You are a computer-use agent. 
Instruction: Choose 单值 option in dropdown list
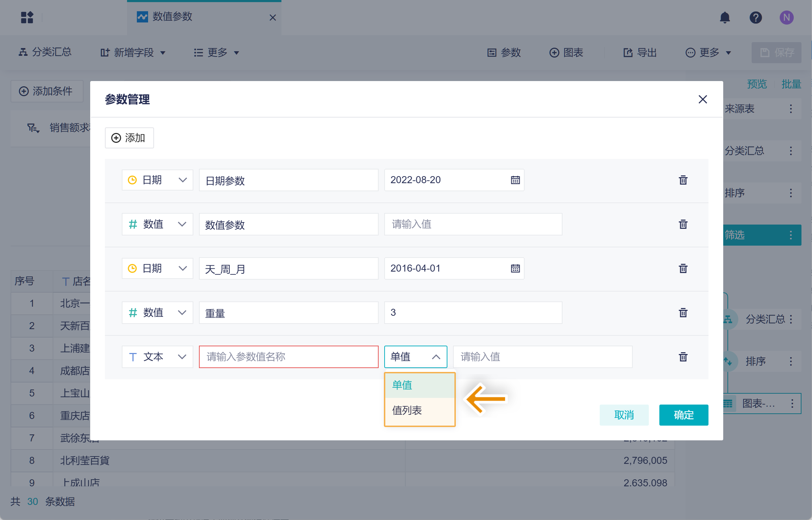(x=402, y=385)
